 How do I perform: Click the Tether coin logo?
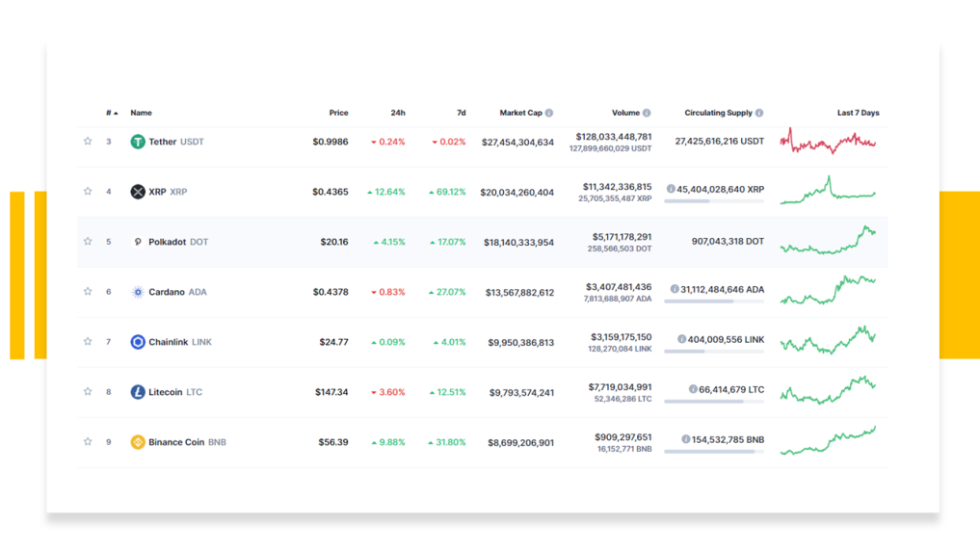(138, 142)
